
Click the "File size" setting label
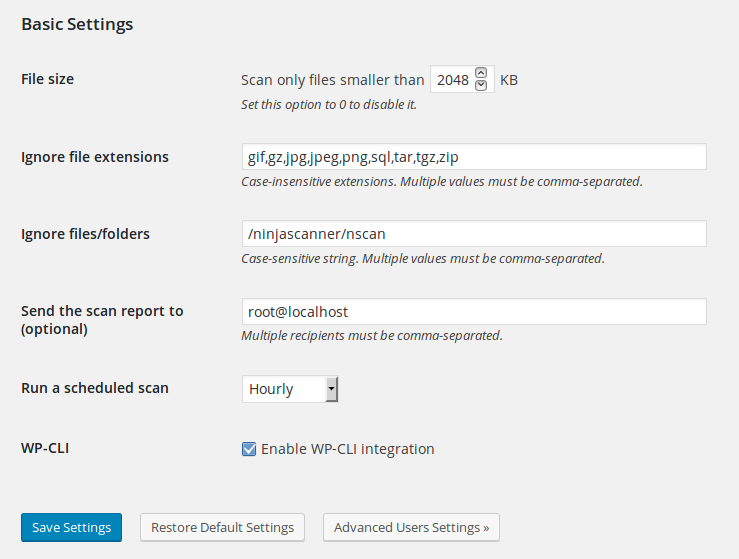[x=47, y=79]
